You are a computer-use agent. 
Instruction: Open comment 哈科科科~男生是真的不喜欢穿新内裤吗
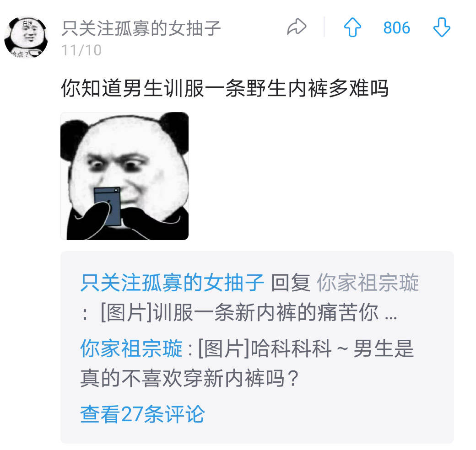(247, 363)
